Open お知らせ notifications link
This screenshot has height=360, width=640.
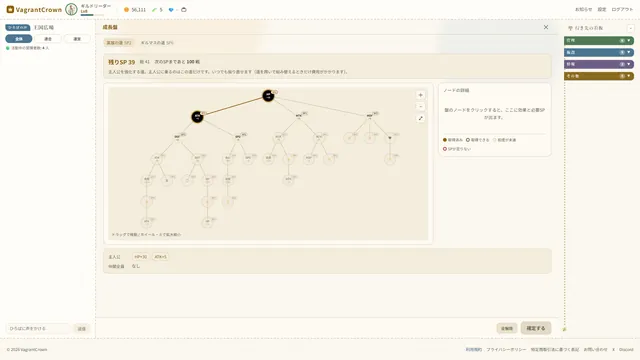point(583,9)
